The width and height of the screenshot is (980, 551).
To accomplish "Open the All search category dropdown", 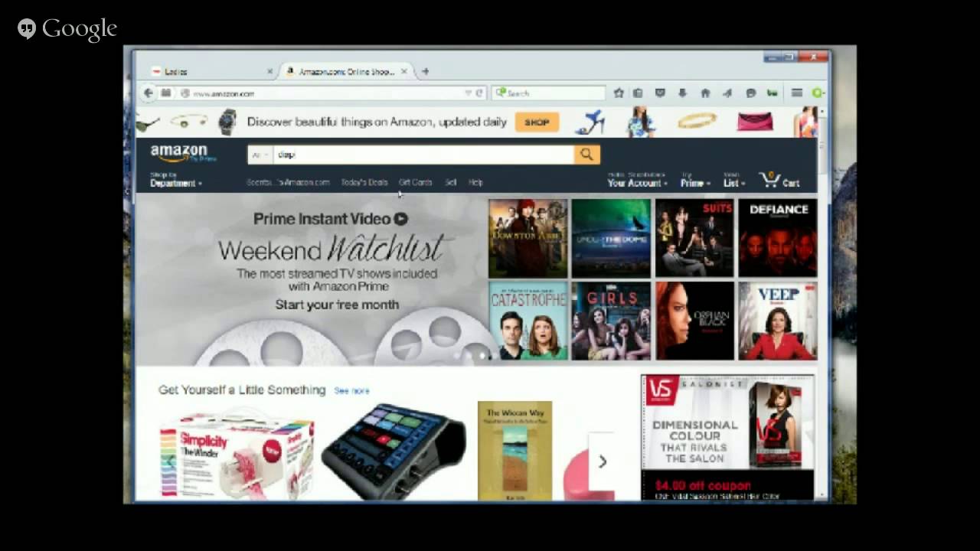I will (x=260, y=155).
